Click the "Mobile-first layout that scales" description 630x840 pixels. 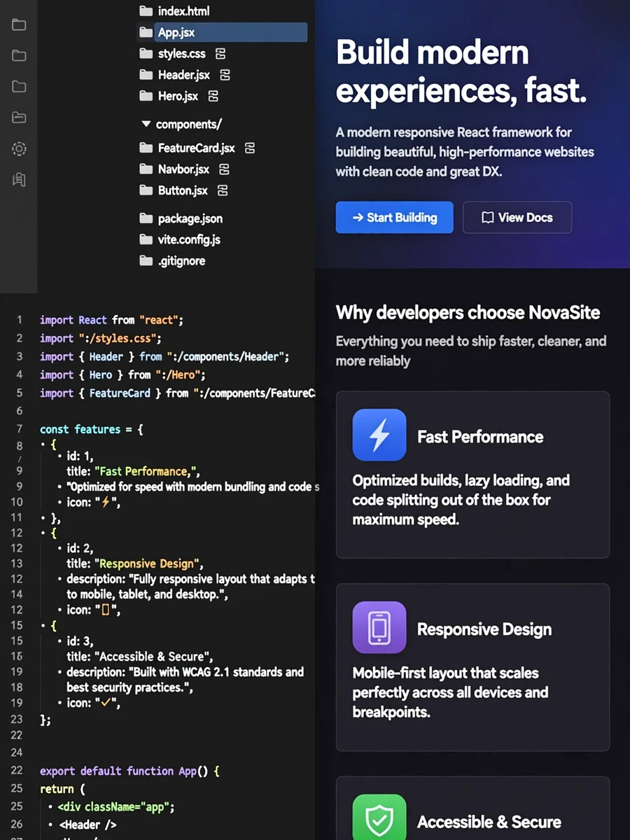coord(450,692)
